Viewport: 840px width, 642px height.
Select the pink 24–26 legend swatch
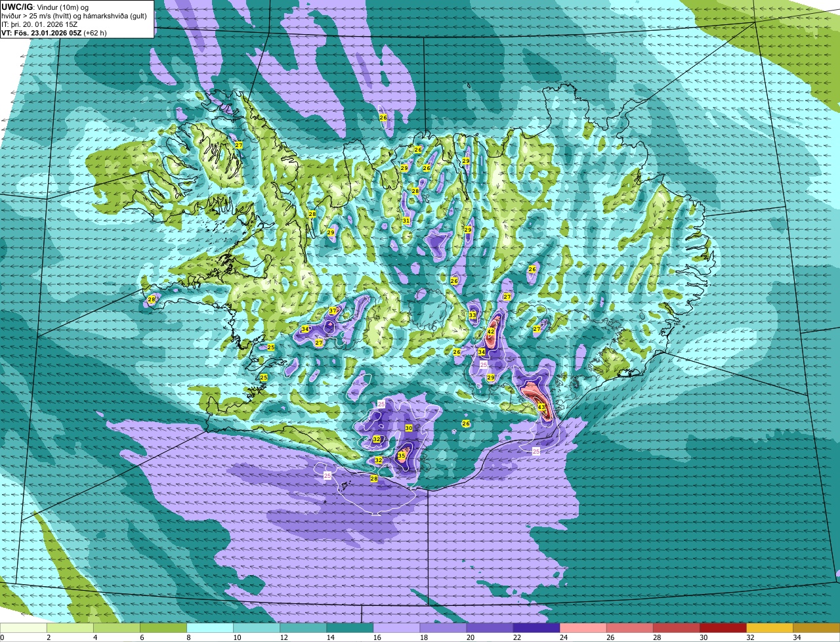[583, 628]
